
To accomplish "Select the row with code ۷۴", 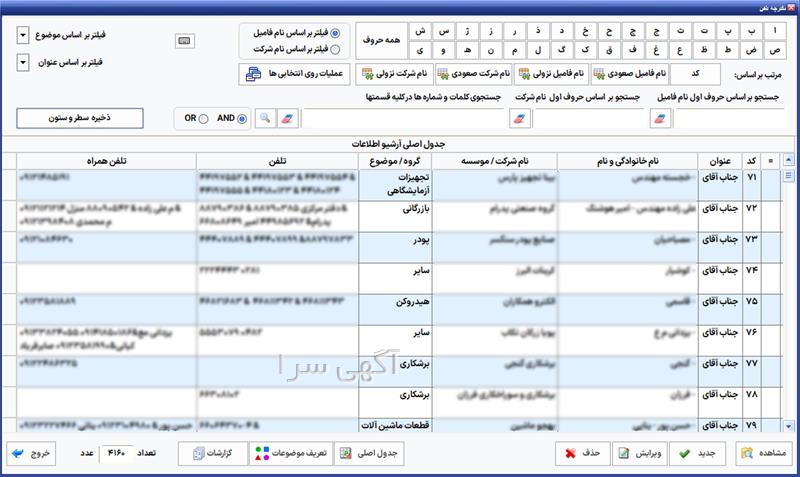I will 392,278.
